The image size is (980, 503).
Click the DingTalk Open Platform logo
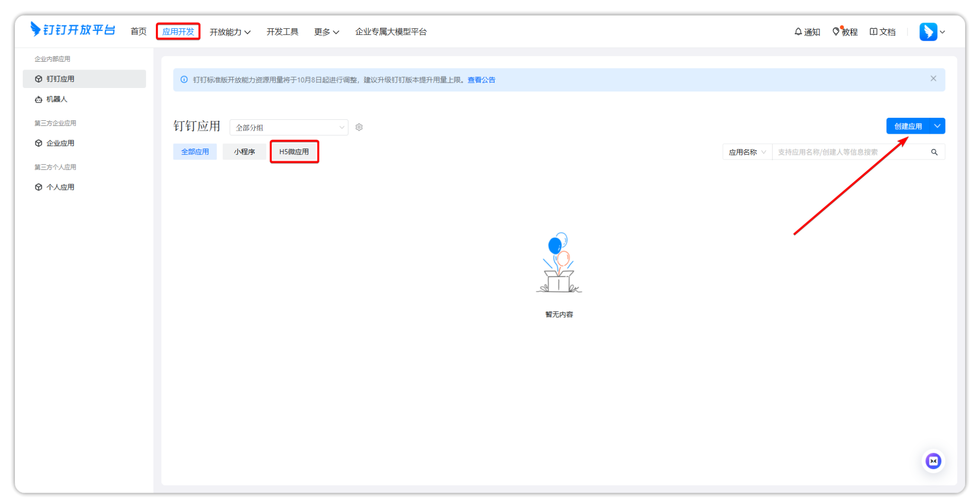(73, 30)
